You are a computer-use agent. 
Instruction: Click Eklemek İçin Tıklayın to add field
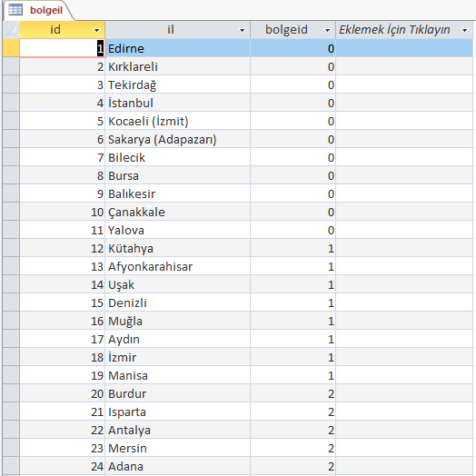pos(394,30)
